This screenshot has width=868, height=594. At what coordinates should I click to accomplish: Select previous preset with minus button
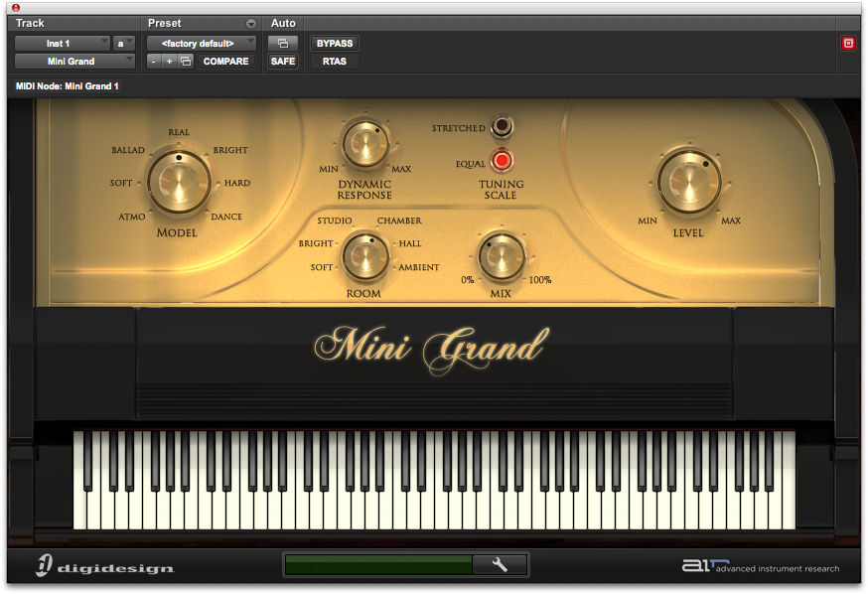[153, 62]
